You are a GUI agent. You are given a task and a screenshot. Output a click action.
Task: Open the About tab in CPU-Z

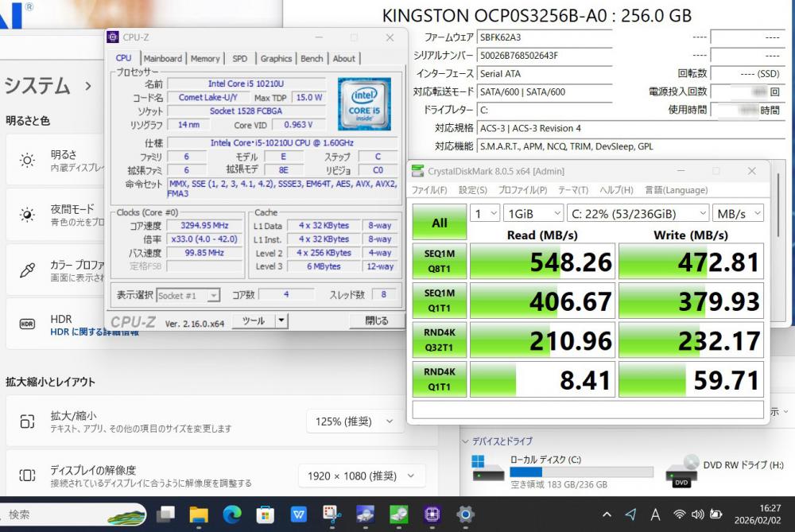pos(343,58)
